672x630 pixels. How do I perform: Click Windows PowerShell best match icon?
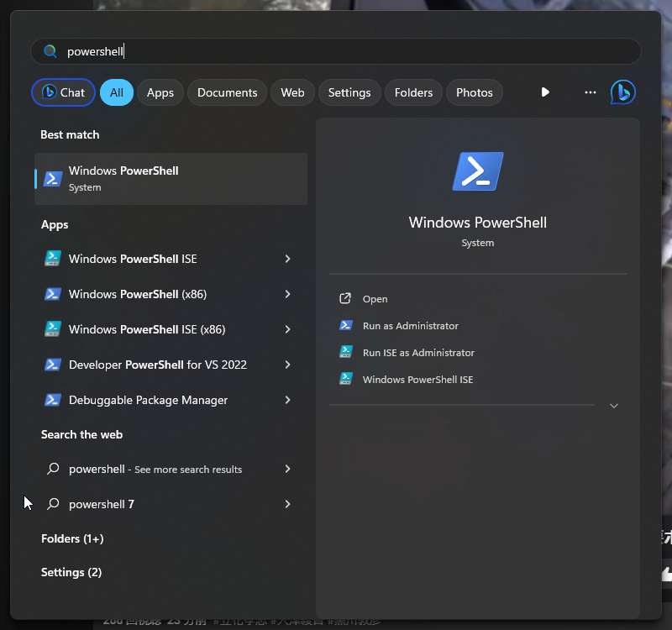click(x=53, y=179)
